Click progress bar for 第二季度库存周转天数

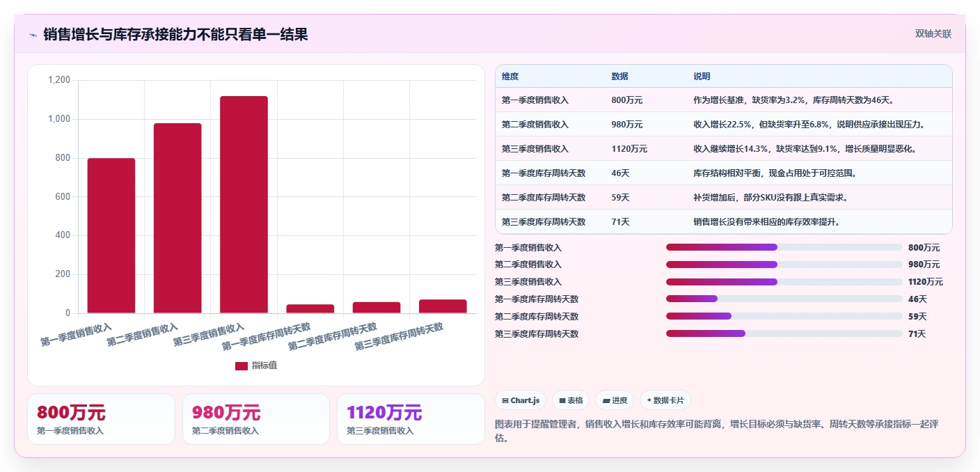pos(784,316)
